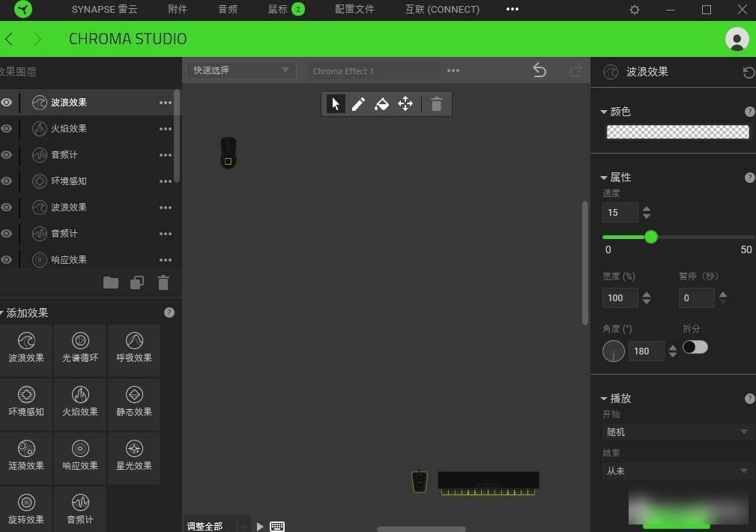Open the 快速选择 dropdown
The width and height of the screenshot is (756, 532).
[241, 70]
